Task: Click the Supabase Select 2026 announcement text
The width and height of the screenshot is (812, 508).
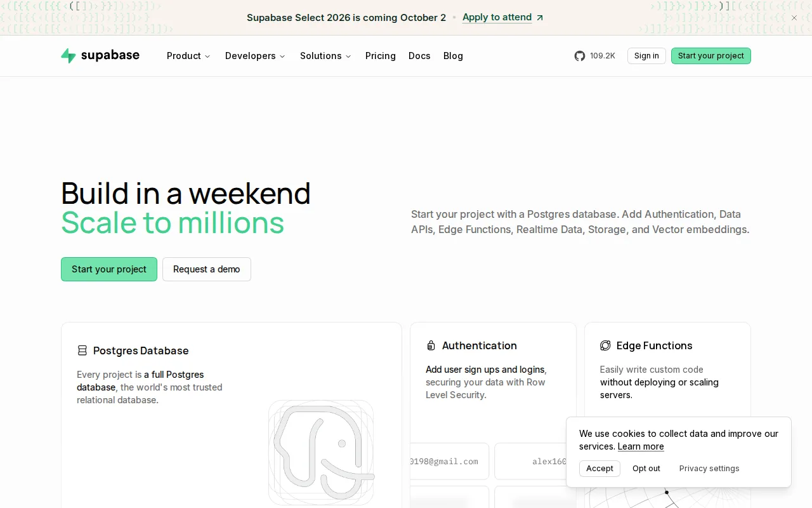Action: pyautogui.click(x=346, y=18)
